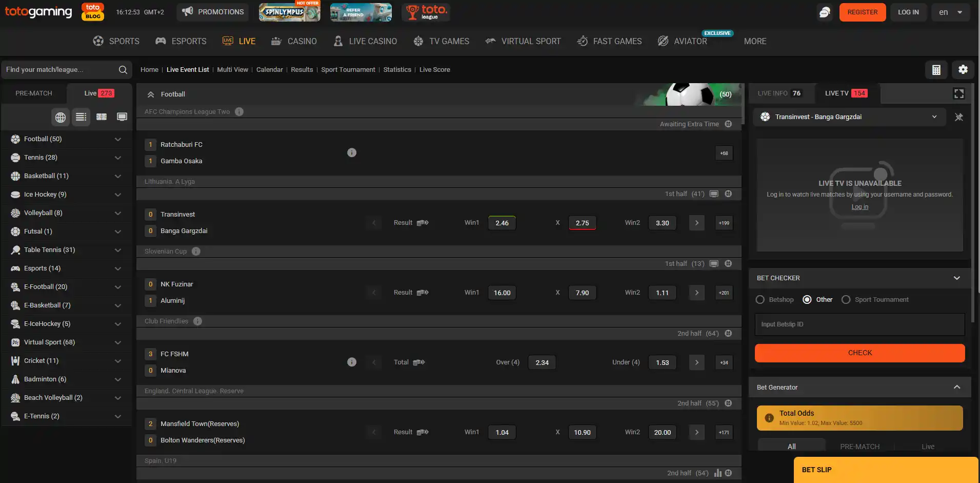Screen dimensions: 980x483
Task: Show next market for NK Fuzinar match
Action: [x=696, y=293]
